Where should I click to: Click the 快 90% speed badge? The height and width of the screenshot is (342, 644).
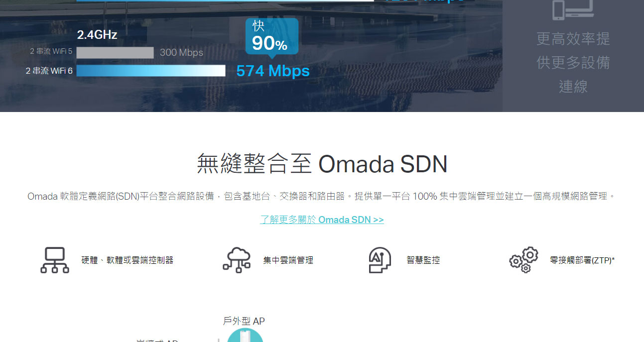click(x=271, y=37)
